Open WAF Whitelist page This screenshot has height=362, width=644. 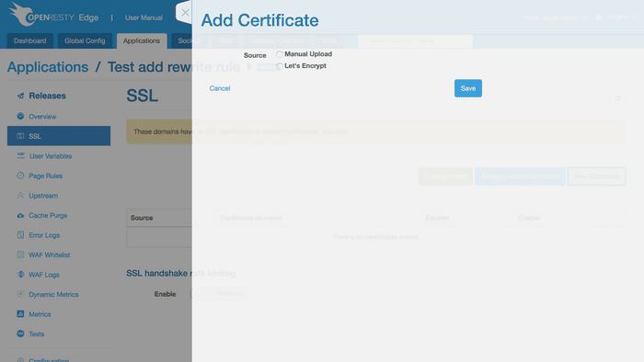coord(50,255)
